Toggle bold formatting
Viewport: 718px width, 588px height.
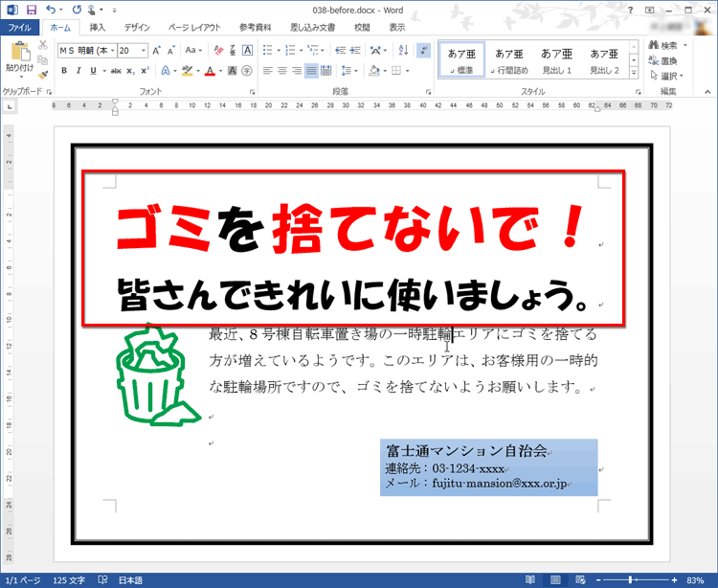(x=64, y=71)
